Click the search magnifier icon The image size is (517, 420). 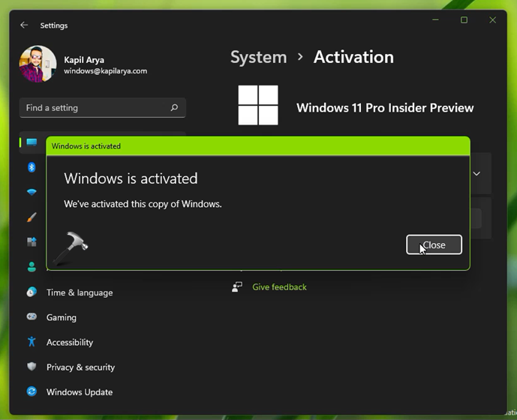(174, 107)
